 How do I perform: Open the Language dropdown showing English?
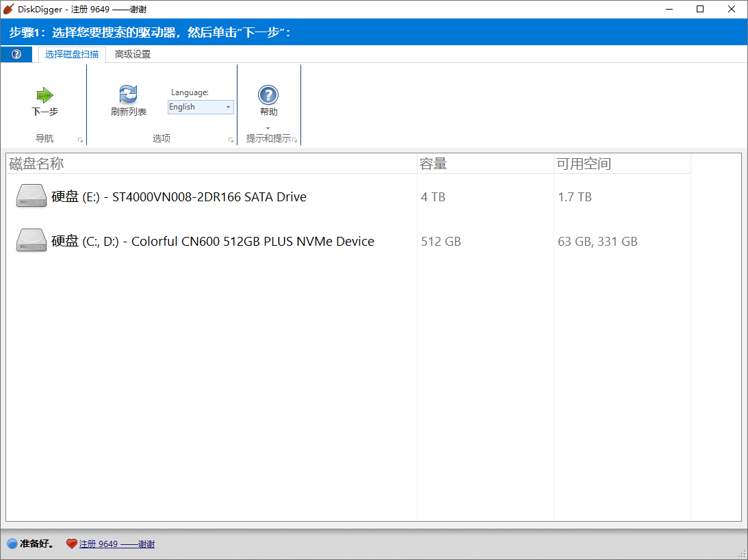pos(201,107)
